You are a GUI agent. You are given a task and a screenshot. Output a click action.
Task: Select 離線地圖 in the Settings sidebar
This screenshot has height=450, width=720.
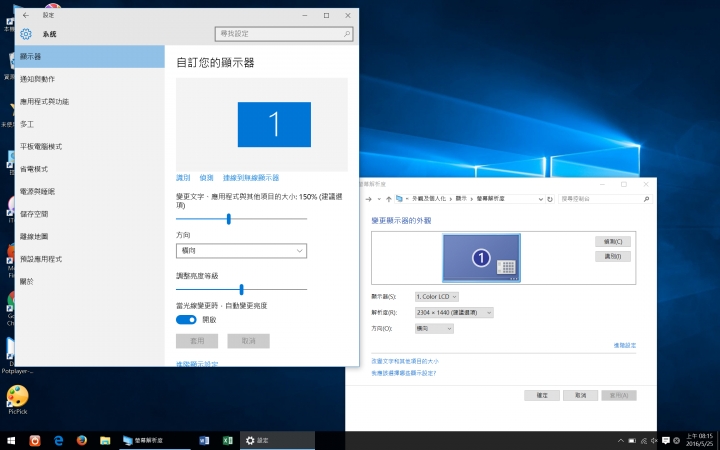point(90,236)
